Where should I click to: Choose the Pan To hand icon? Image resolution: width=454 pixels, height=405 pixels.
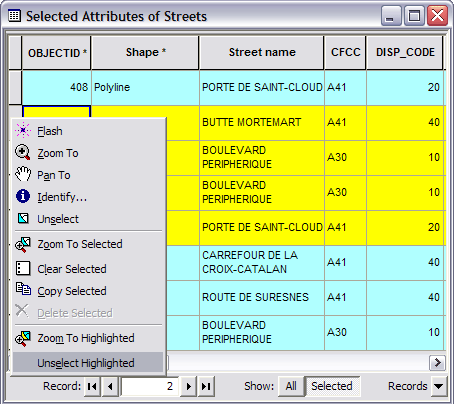point(23,174)
